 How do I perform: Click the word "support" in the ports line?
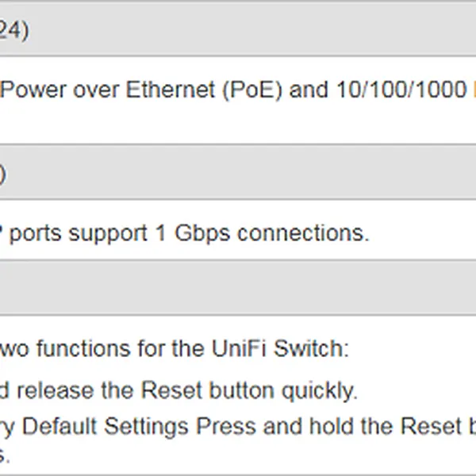point(109,234)
